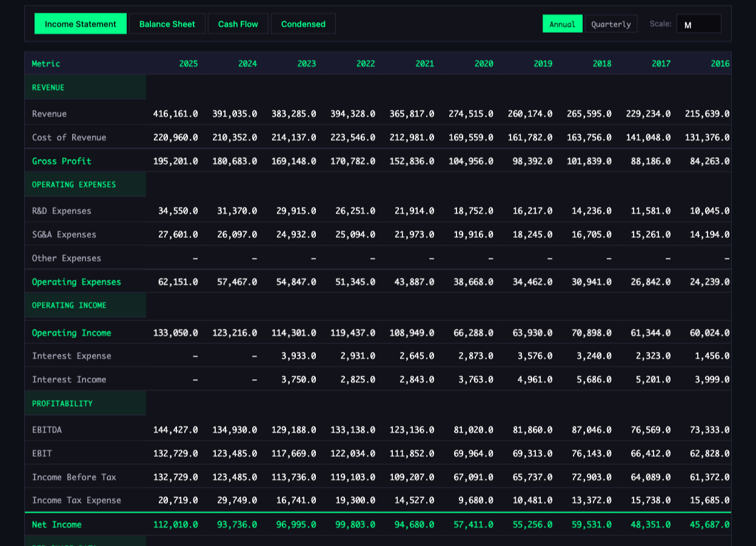Select the Operating Income row label
This screenshot has height=546, width=756.
coord(72,332)
